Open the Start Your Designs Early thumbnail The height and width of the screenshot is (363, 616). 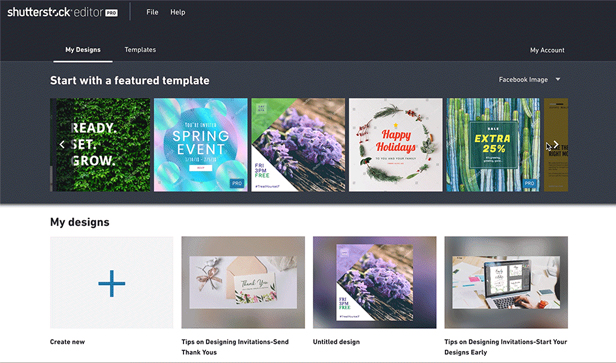506,282
